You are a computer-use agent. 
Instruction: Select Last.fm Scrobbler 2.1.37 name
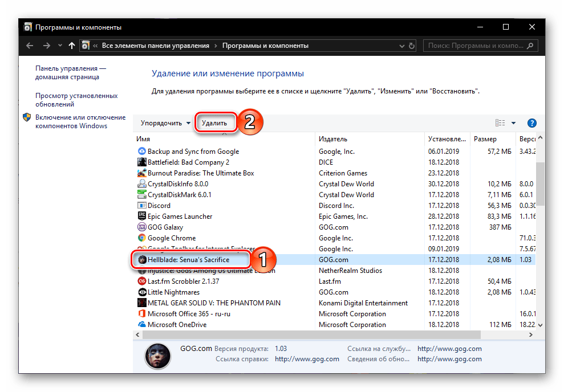pos(183,281)
